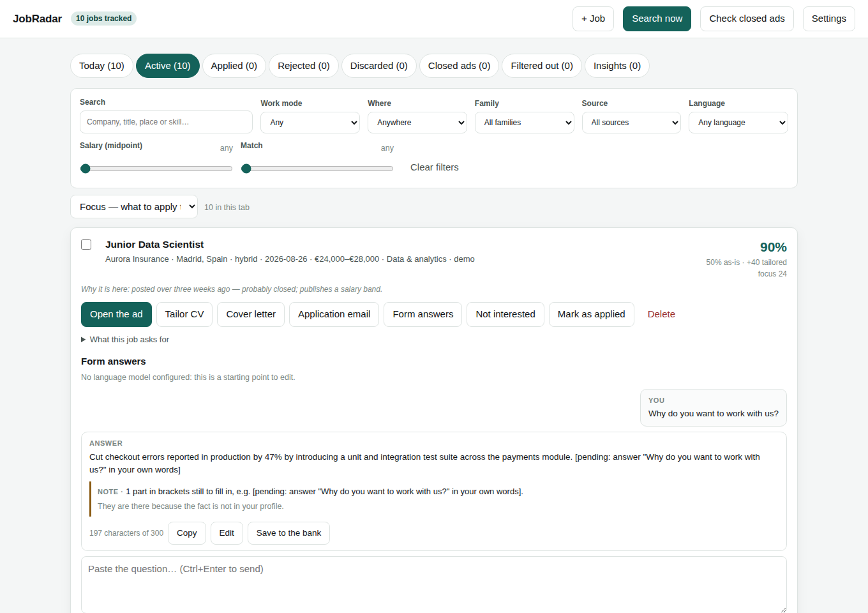Select the Active (10) tab
Screen dimensions: 868x613
(168, 66)
